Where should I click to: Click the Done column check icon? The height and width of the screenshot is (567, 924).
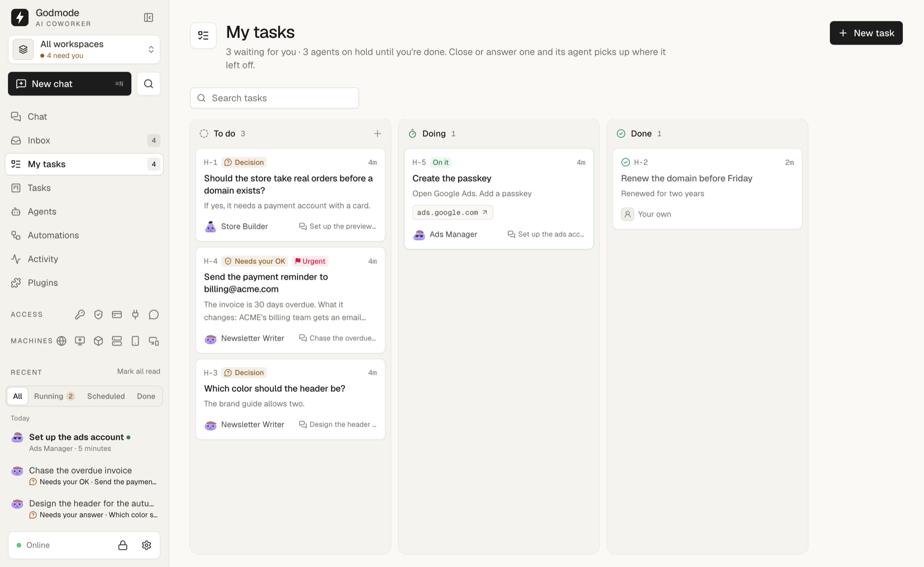621,133
